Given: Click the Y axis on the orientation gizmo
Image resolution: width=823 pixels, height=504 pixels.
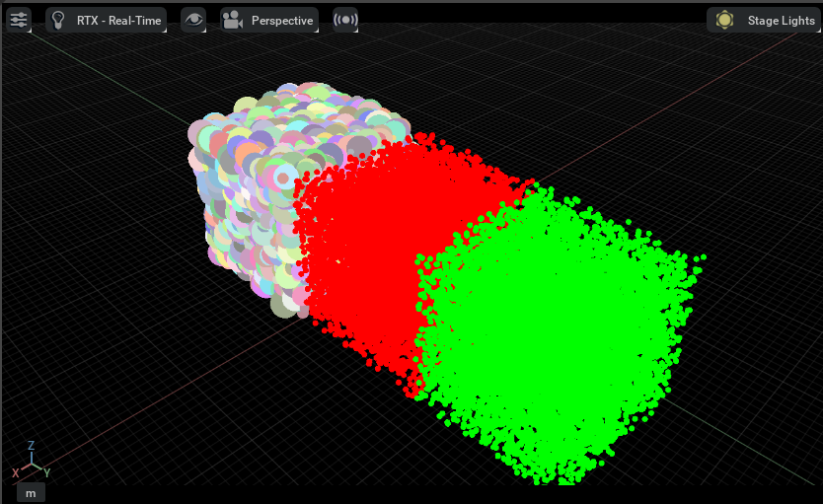Looking at the screenshot, I should [x=46, y=472].
